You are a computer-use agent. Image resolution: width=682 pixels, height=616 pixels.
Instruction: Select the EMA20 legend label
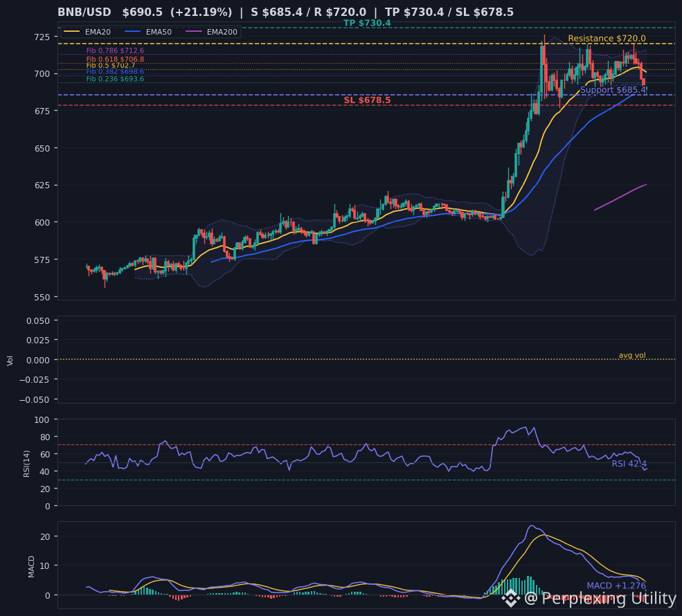pos(98,32)
